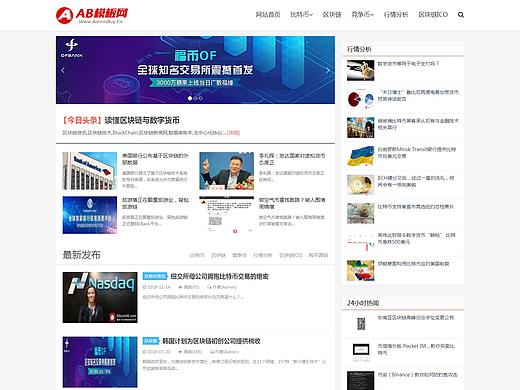Click the eye views icon of Nasdaq article
This screenshot has width=520, height=390.
pyautogui.click(x=180, y=287)
